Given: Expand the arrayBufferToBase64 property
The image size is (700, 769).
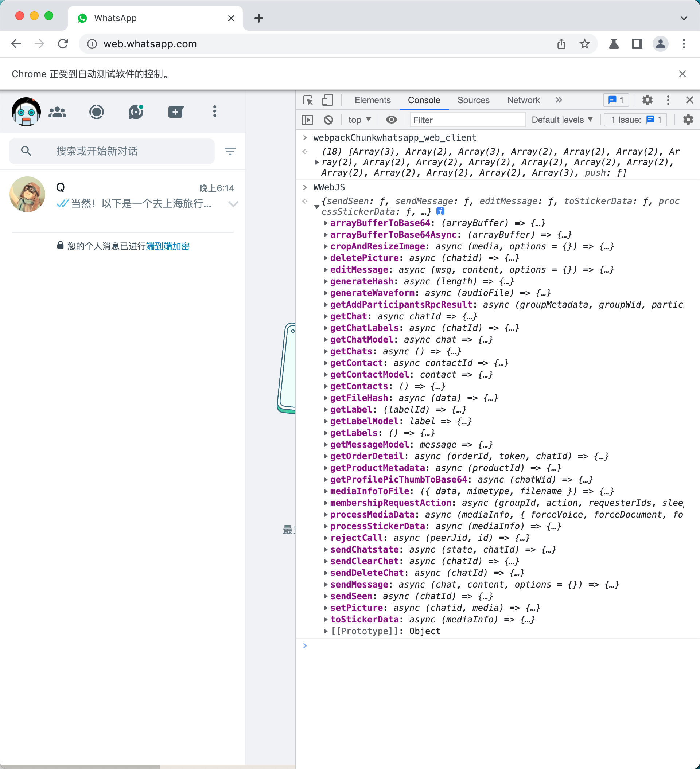Looking at the screenshot, I should pyautogui.click(x=325, y=223).
